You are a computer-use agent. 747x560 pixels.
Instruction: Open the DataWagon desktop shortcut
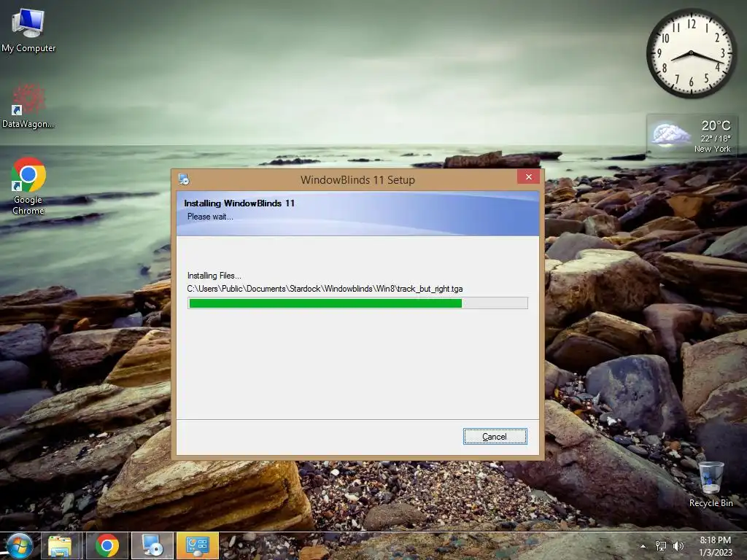point(28,106)
